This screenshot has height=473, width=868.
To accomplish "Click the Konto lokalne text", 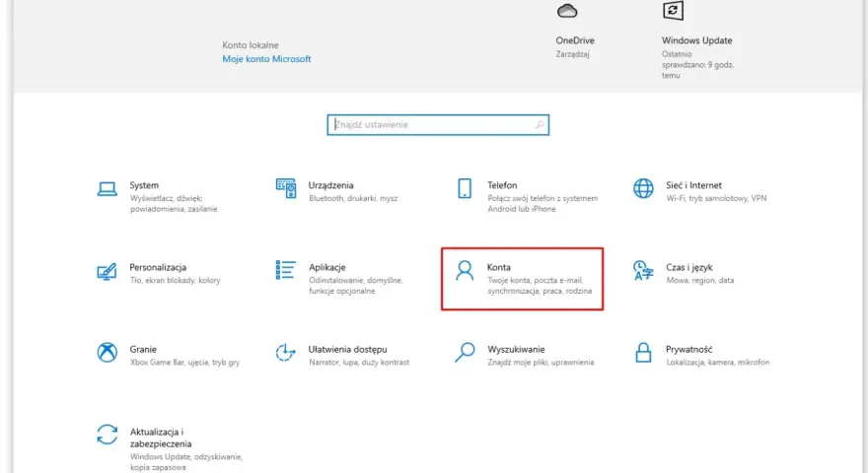I will 251,44.
